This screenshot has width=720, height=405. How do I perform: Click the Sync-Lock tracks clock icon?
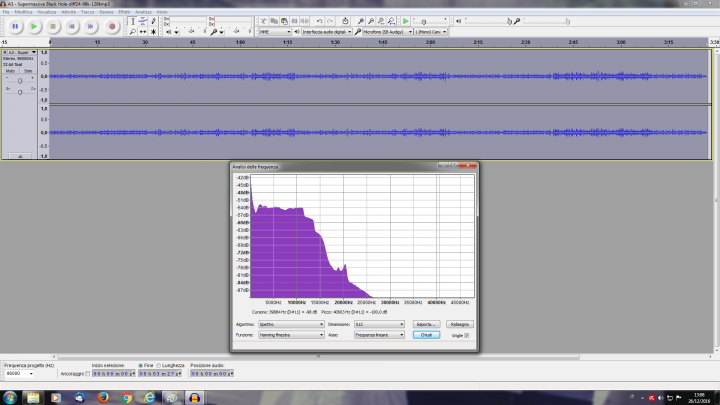(x=345, y=21)
